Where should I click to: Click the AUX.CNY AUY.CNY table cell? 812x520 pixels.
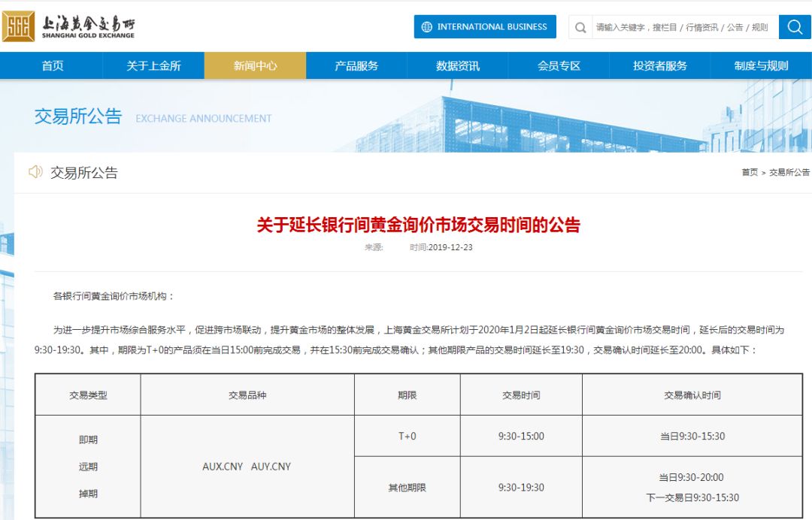[x=247, y=467]
